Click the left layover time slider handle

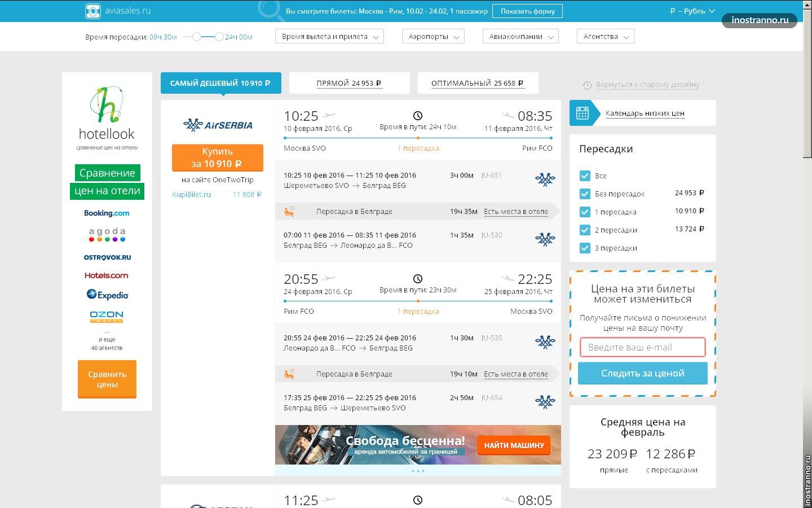pos(196,37)
